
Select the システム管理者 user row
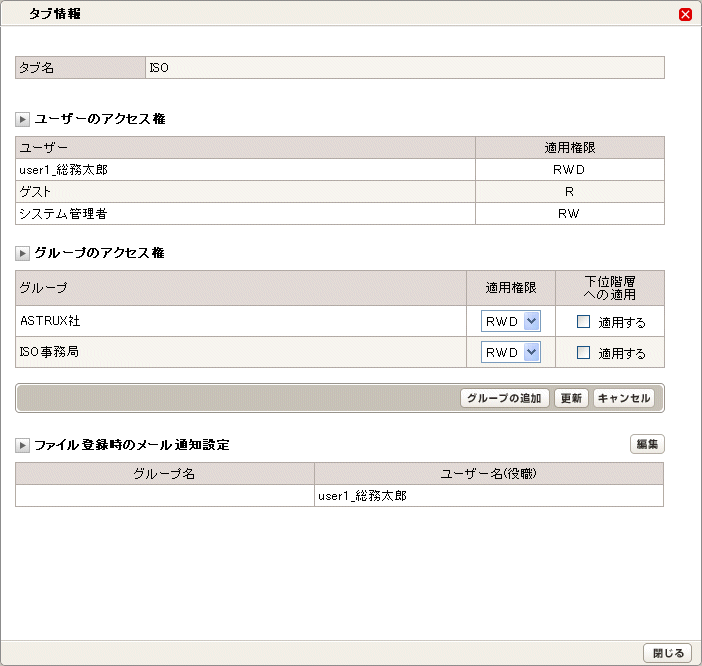[x=340, y=213]
